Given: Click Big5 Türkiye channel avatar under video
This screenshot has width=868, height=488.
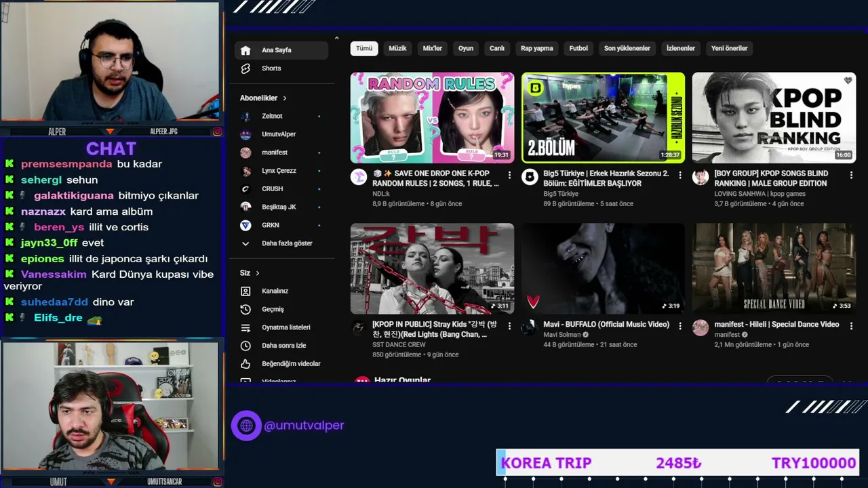Looking at the screenshot, I should [x=529, y=177].
